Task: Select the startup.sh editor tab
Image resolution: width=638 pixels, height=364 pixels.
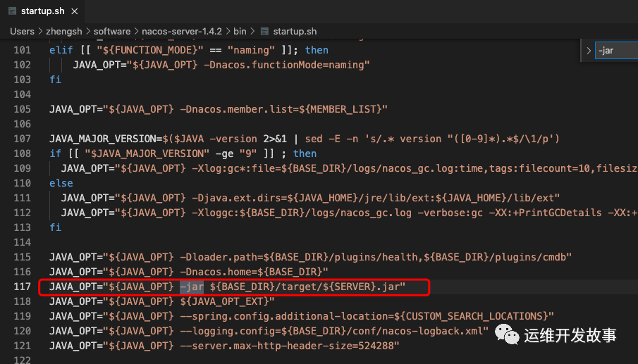Action: 42,11
